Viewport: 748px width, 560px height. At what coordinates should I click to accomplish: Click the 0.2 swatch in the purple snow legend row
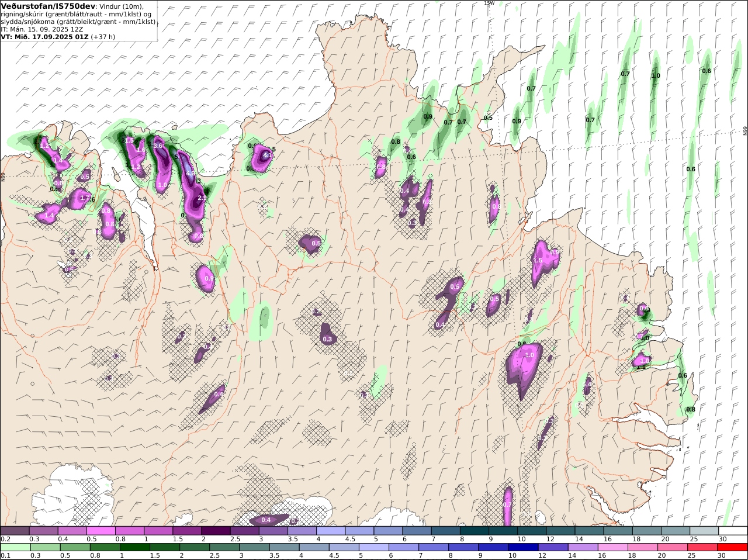coord(15,530)
